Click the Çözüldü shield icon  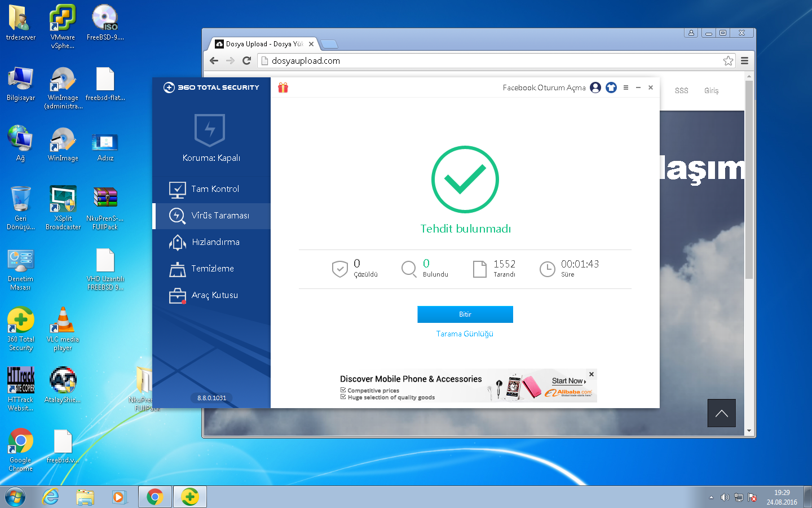tap(339, 269)
